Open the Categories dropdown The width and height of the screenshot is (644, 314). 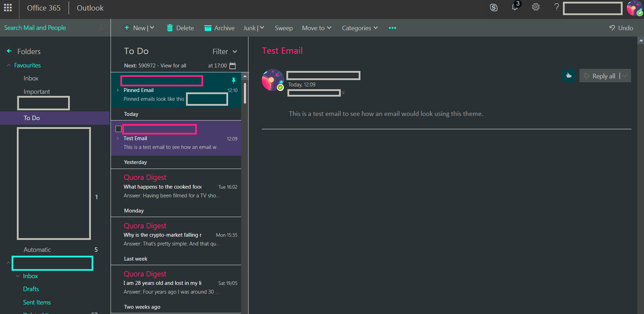(360, 28)
